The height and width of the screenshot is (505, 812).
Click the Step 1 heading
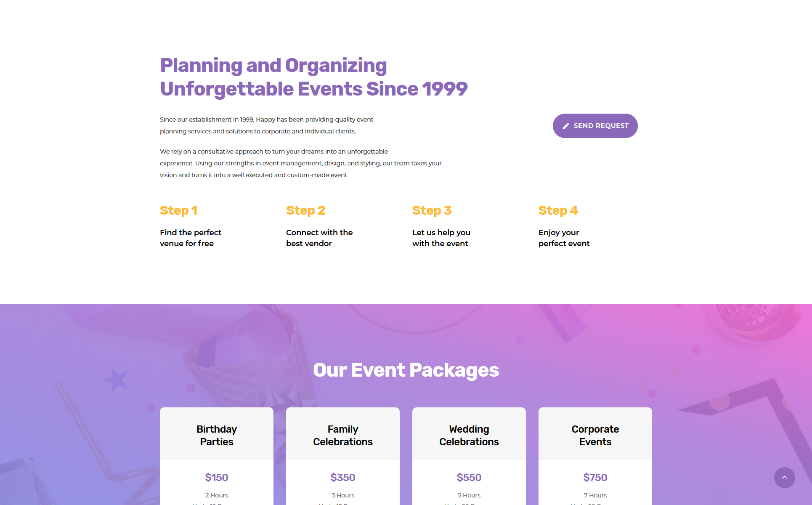coord(178,210)
